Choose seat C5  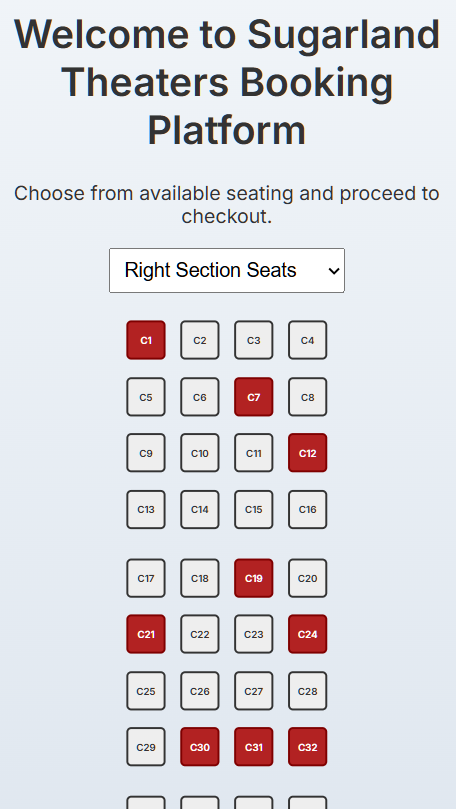(x=146, y=397)
